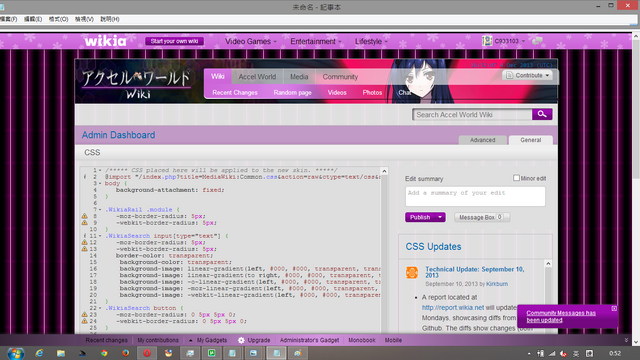Viewport: 640px width, 360px height.
Task: Open the Publish button dropdown arrow
Action: pyautogui.click(x=440, y=217)
